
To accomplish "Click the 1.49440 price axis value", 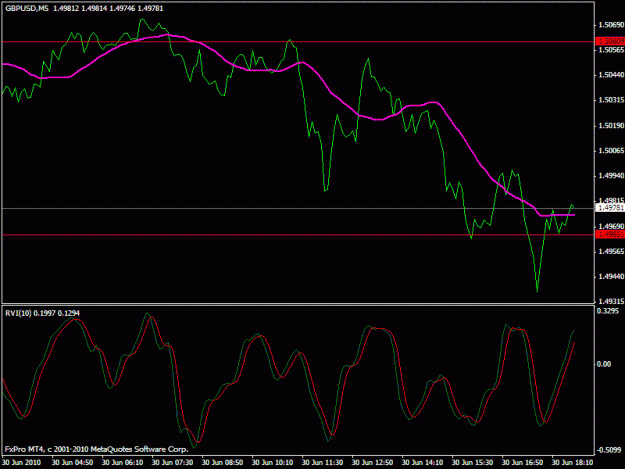I will (611, 277).
